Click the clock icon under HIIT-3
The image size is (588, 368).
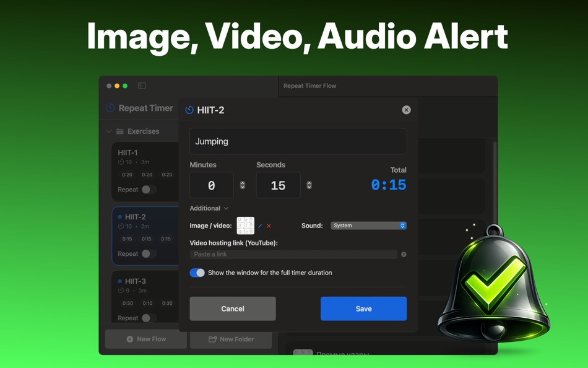[121, 291]
